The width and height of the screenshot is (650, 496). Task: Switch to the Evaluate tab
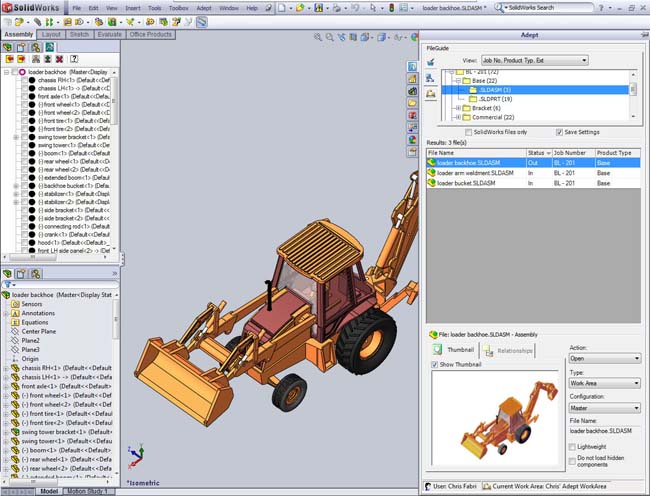tap(109, 34)
